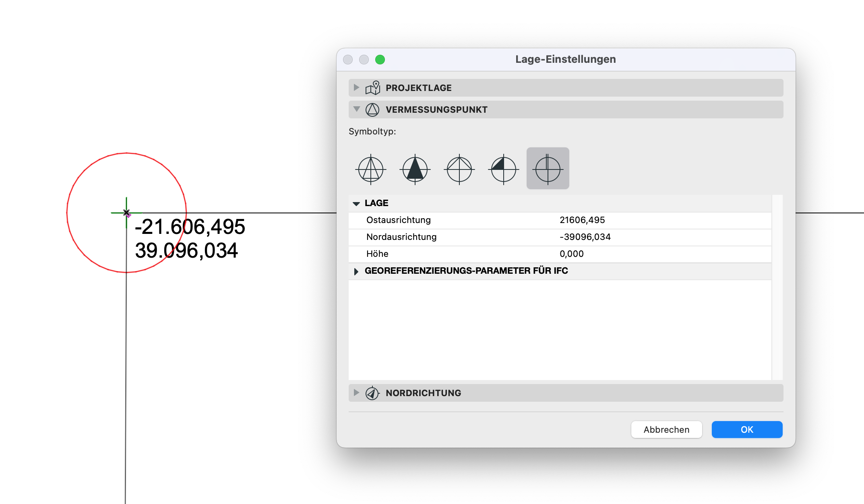Select the triangle outline survey symbol type

[371, 169]
